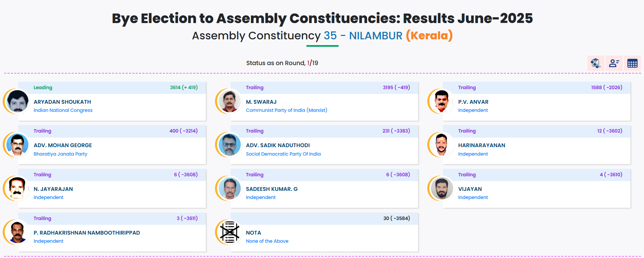Click the Social Democratic Party Of India link
The width and height of the screenshot is (644, 258).
[x=283, y=154]
